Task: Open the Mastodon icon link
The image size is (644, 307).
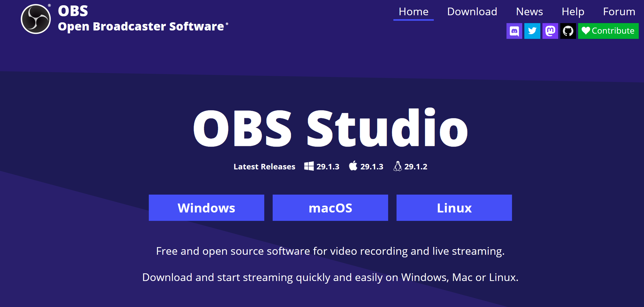Action: click(550, 31)
